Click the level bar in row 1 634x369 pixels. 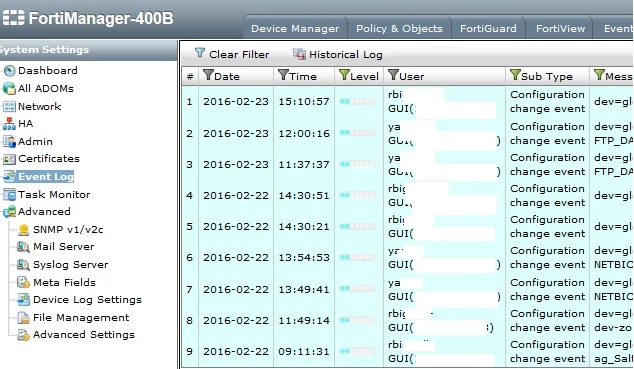pyautogui.click(x=357, y=101)
